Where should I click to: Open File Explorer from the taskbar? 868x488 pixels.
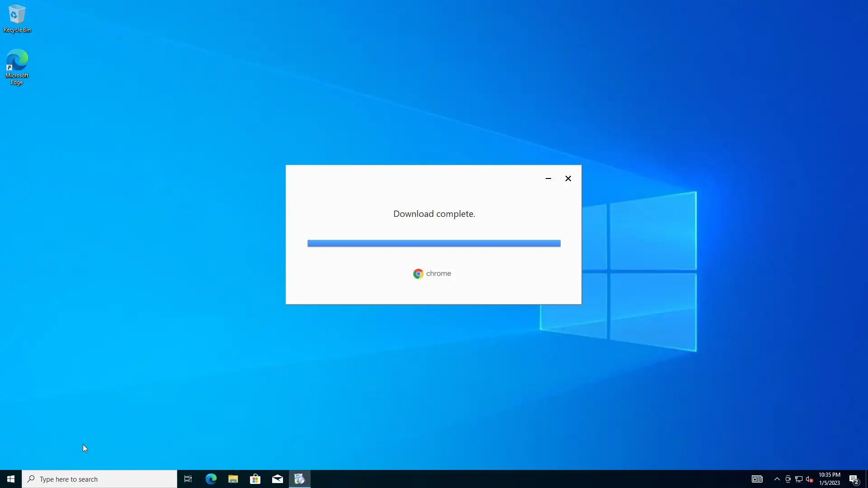[233, 479]
